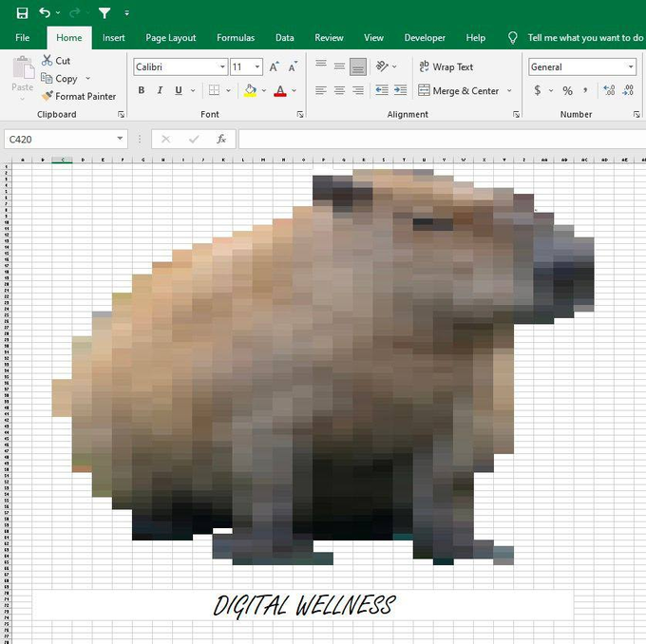The height and width of the screenshot is (644, 646).
Task: Click the Insert Function fx icon
Action: coord(221,140)
